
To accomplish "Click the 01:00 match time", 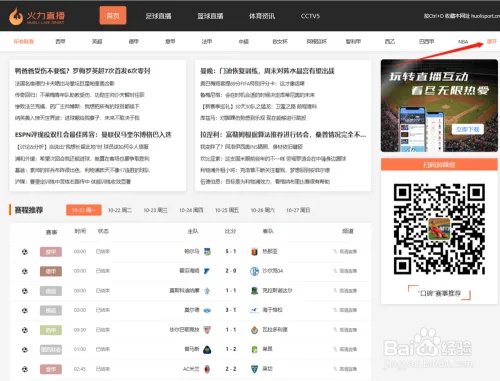I will pyautogui.click(x=80, y=349).
